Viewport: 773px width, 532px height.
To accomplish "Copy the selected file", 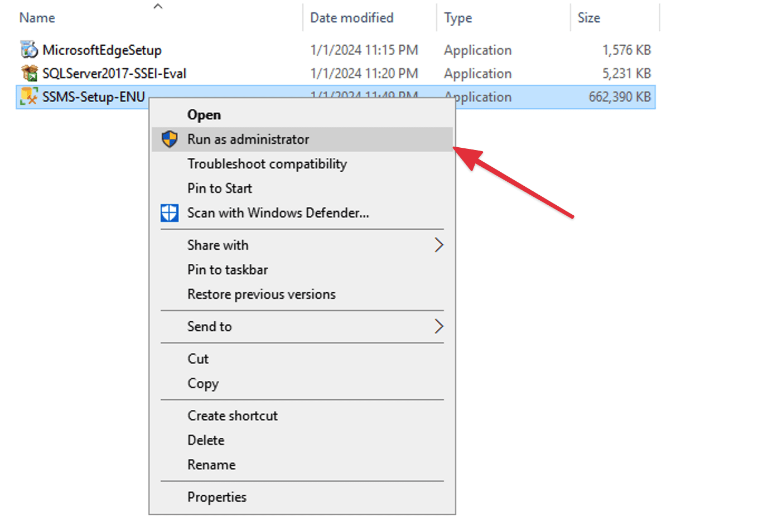I will [x=202, y=384].
